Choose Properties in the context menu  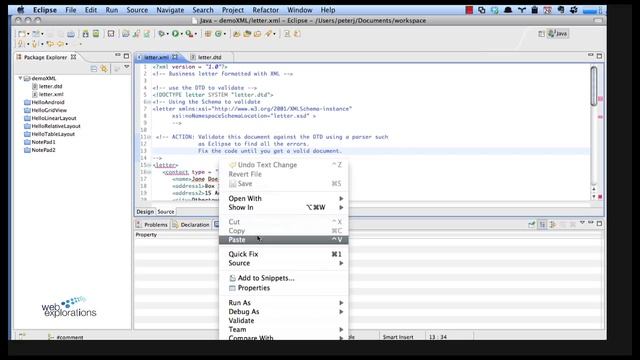click(x=284, y=288)
